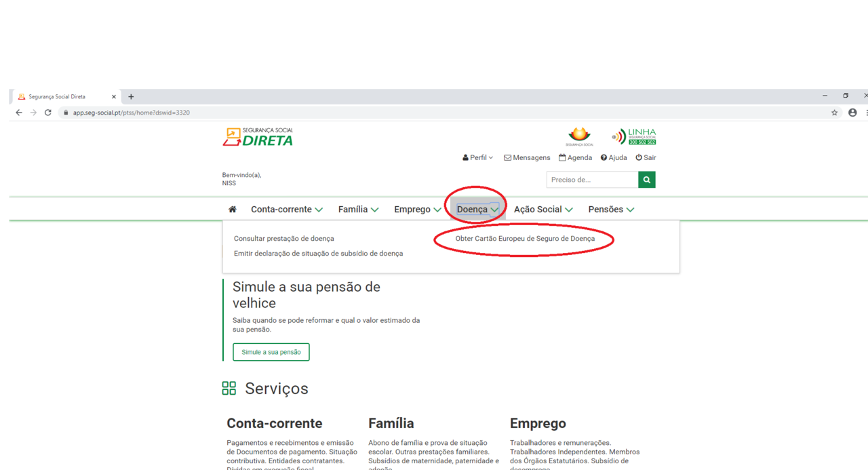Expand the Perfil dropdown

478,157
